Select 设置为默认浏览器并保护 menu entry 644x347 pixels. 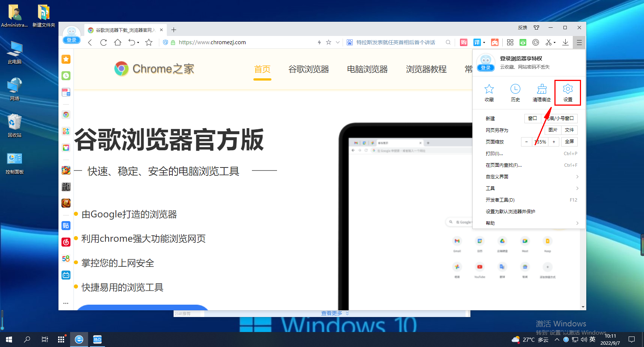[529, 211]
